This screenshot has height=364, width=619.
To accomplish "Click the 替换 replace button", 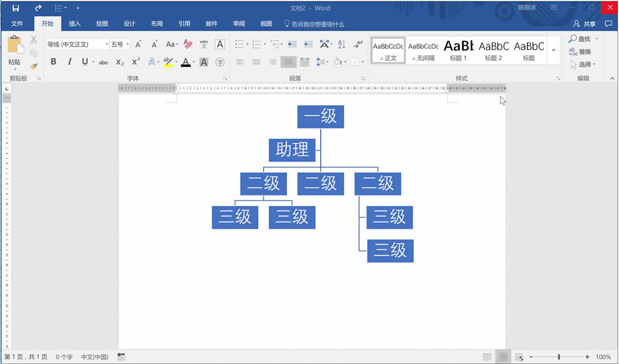I will click(x=580, y=52).
